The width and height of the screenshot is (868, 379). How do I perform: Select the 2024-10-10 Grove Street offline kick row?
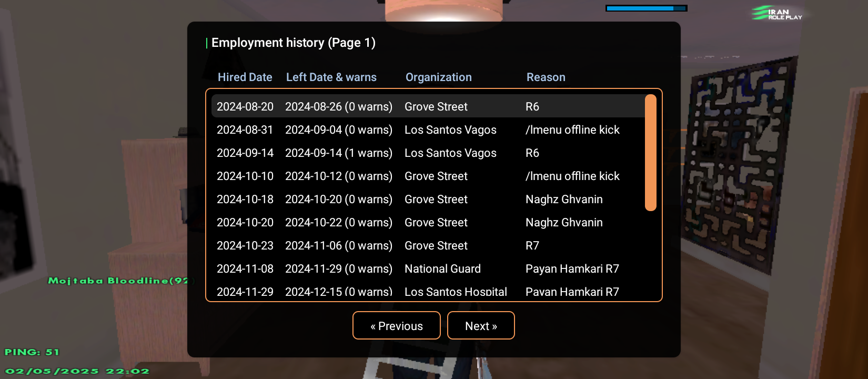[428, 176]
